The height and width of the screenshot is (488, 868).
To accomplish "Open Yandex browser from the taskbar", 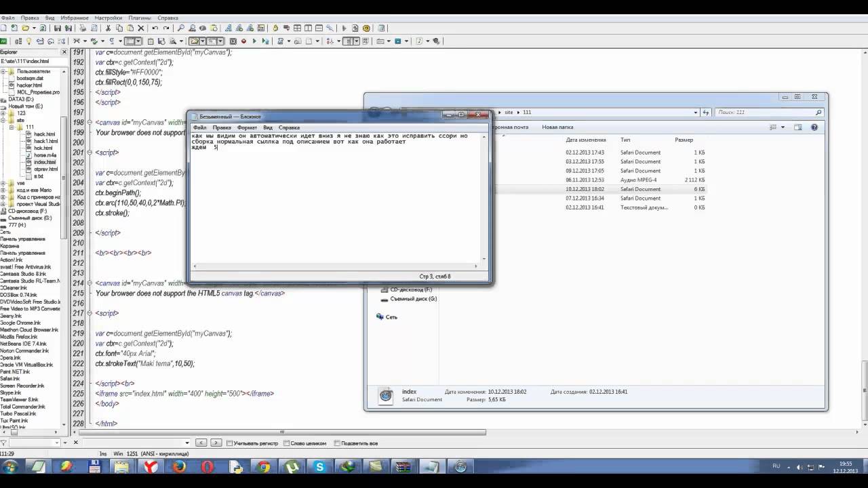I will click(150, 466).
